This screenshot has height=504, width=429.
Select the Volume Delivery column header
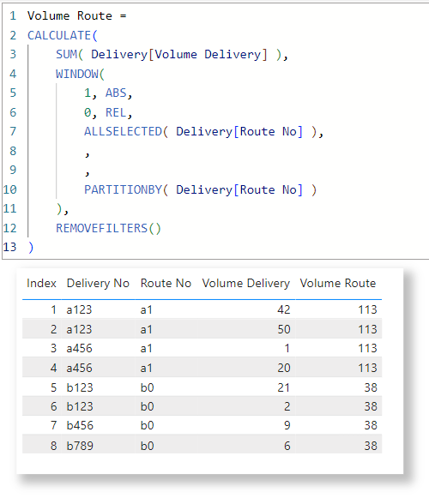[246, 283]
